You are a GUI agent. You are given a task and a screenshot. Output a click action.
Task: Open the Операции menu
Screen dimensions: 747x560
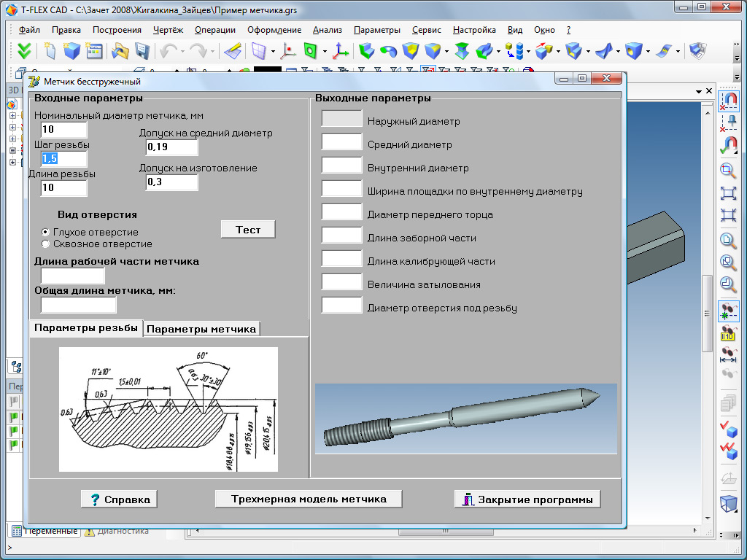pos(215,30)
